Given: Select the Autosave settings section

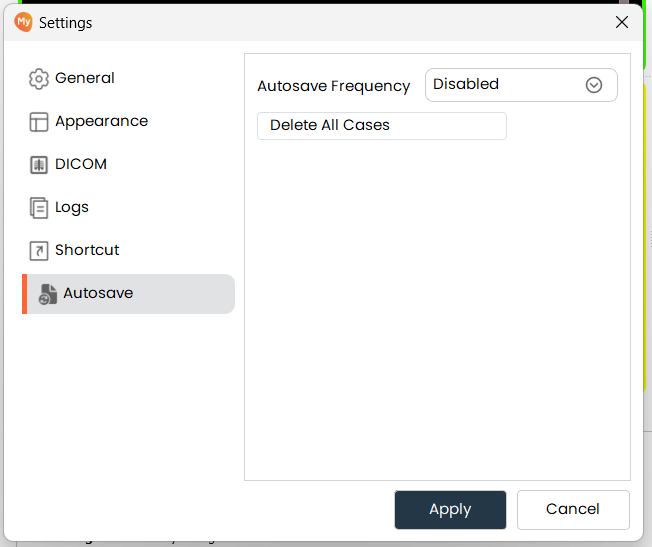Looking at the screenshot, I should pyautogui.click(x=98, y=293).
